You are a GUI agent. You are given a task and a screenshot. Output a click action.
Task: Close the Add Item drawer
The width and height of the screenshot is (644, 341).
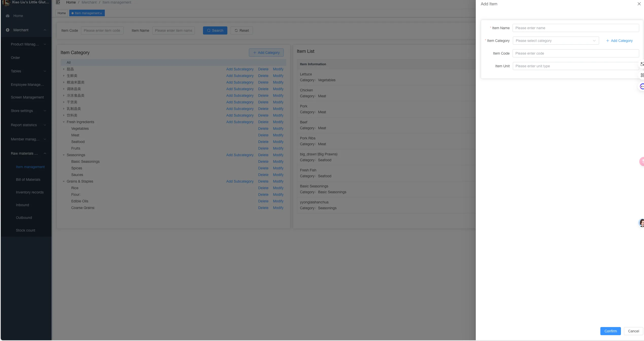tap(639, 4)
